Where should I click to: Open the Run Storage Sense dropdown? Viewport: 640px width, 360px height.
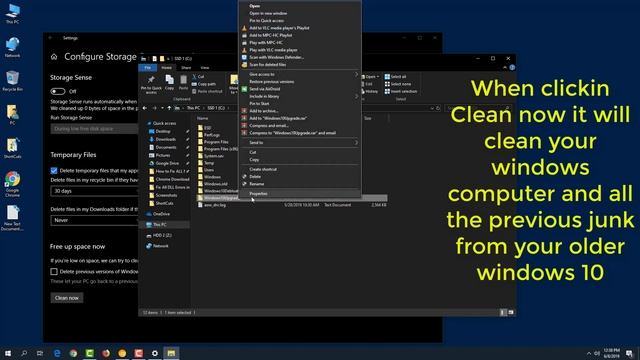pyautogui.click(x=94, y=129)
